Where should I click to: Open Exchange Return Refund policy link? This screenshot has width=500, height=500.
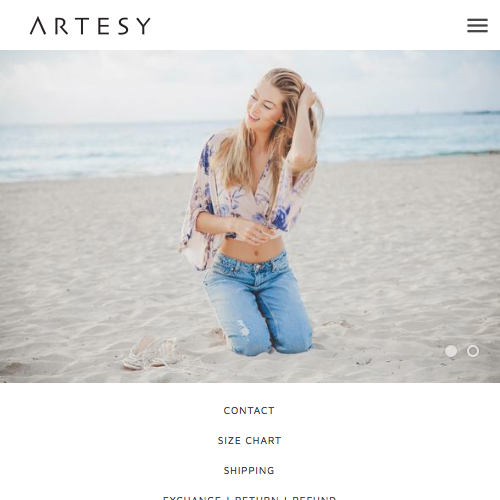pyautogui.click(x=249, y=498)
